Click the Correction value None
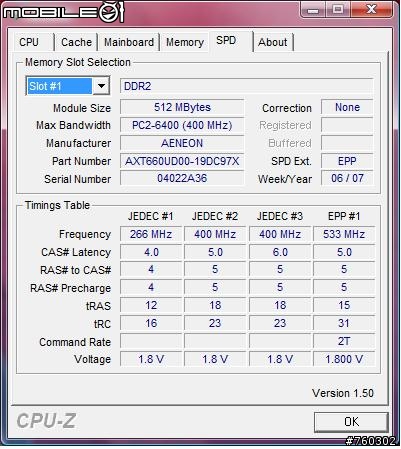The width and height of the screenshot is (401, 449). click(x=347, y=107)
